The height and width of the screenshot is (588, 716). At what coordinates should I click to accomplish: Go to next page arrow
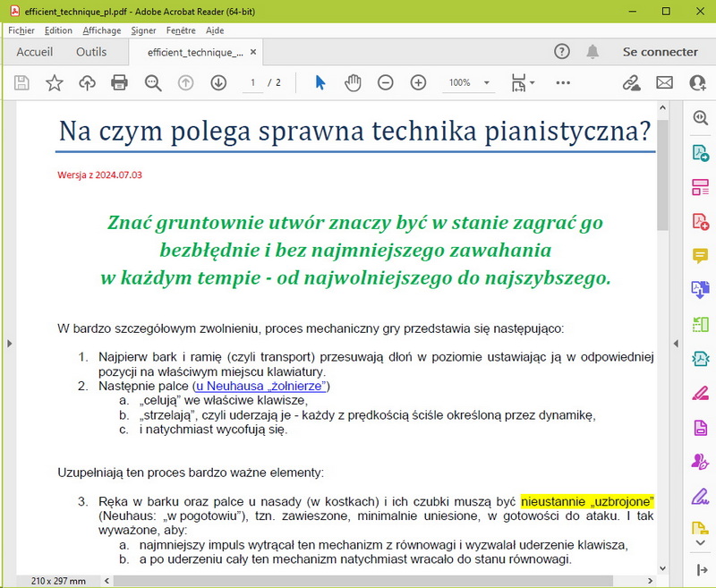point(218,83)
